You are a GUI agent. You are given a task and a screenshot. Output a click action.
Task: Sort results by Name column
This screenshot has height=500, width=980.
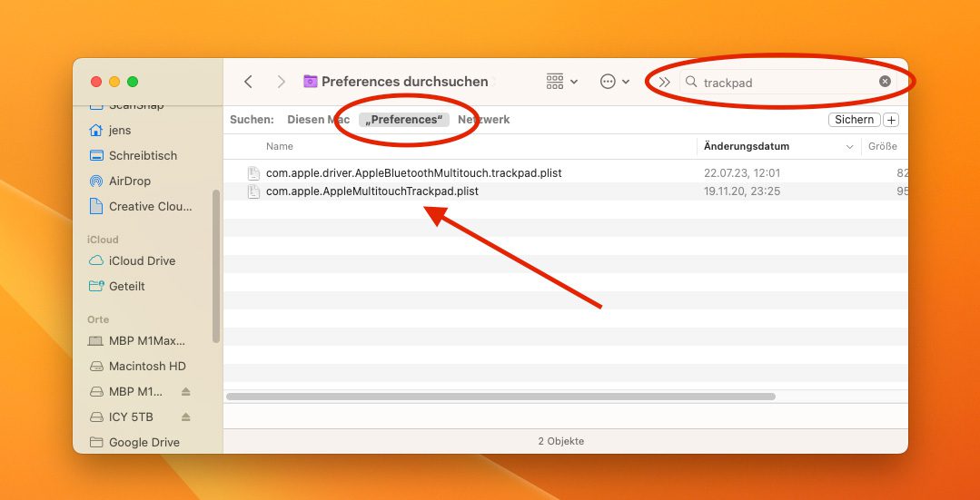[x=280, y=146]
